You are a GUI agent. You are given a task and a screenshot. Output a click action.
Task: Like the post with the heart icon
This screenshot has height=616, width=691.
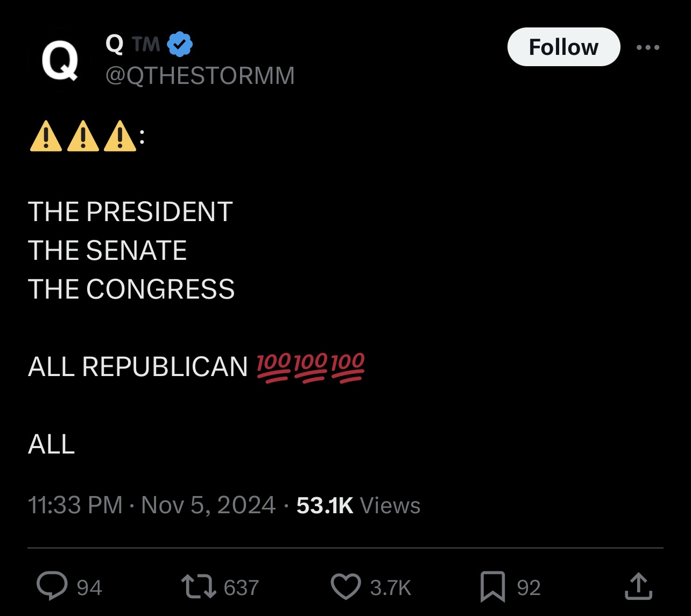pyautogui.click(x=345, y=587)
